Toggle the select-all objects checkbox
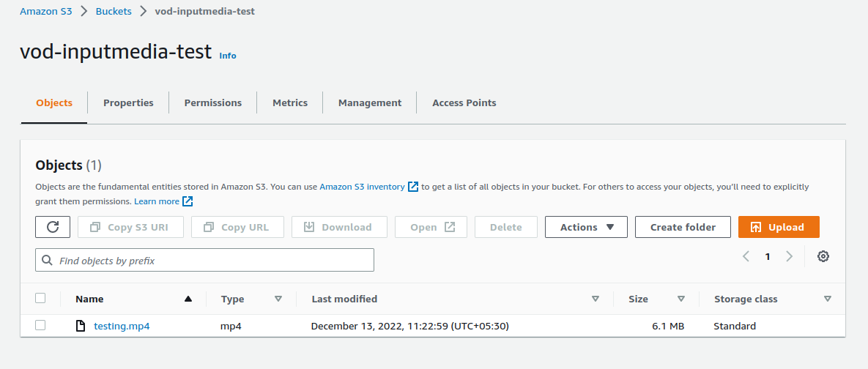The image size is (868, 369). pyautogui.click(x=40, y=299)
